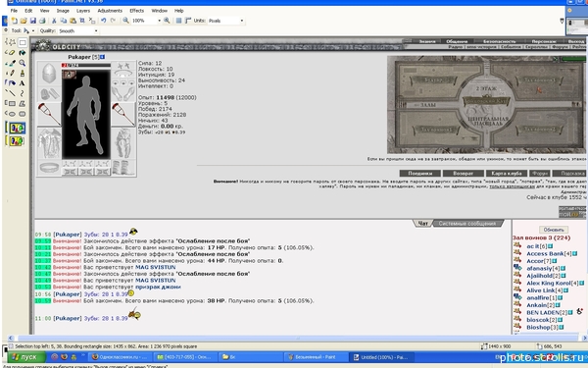Select the Freeform Shape tool beside Rectangle shape
The width and height of the screenshot is (588, 368).
coord(23,103)
